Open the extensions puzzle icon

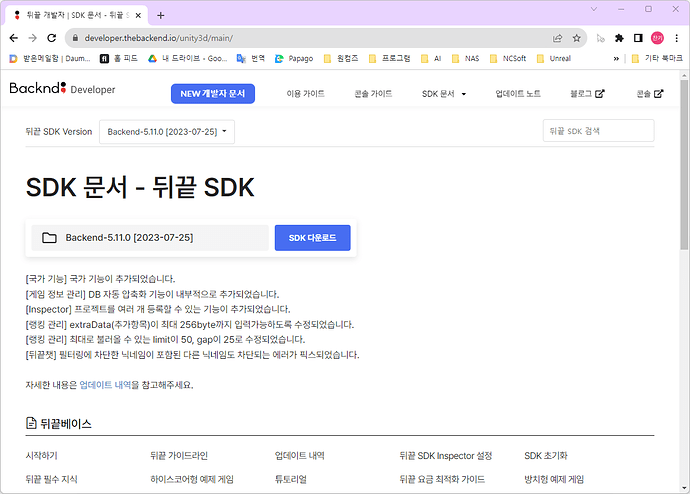(619, 38)
